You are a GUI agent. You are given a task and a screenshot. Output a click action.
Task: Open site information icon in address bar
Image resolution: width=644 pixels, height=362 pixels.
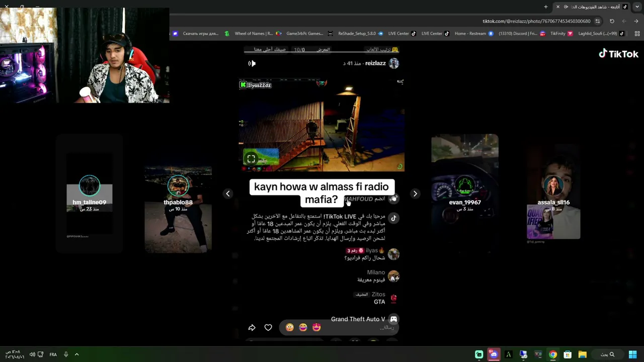coord(598,21)
